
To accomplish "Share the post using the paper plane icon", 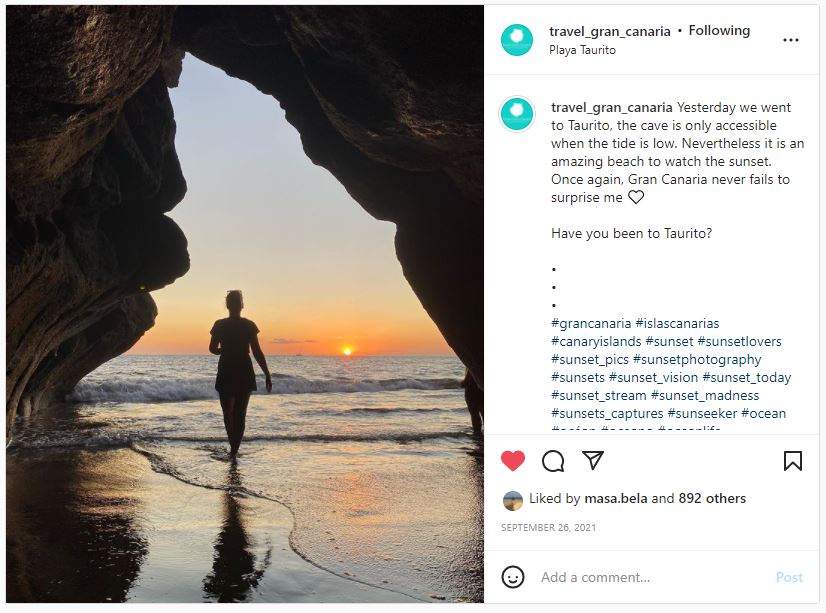I will 592,461.
